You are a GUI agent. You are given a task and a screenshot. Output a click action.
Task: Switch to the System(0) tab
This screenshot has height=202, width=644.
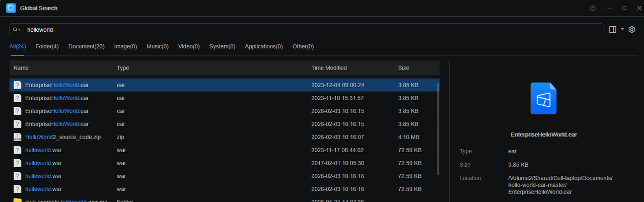pos(223,46)
